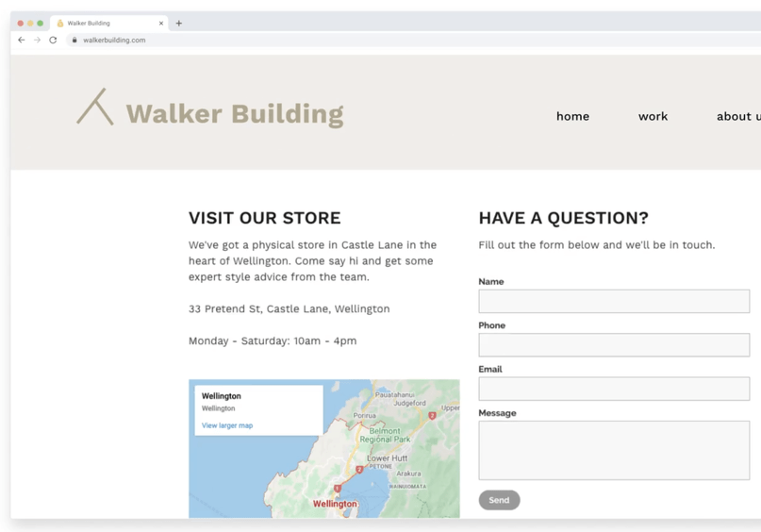Click into the Phone field
The height and width of the screenshot is (532, 761).
(613, 345)
